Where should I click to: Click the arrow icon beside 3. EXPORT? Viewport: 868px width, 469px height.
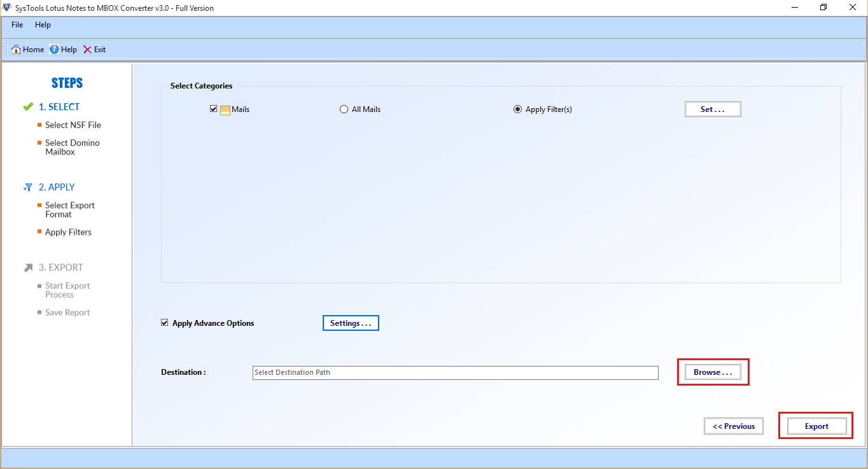28,267
